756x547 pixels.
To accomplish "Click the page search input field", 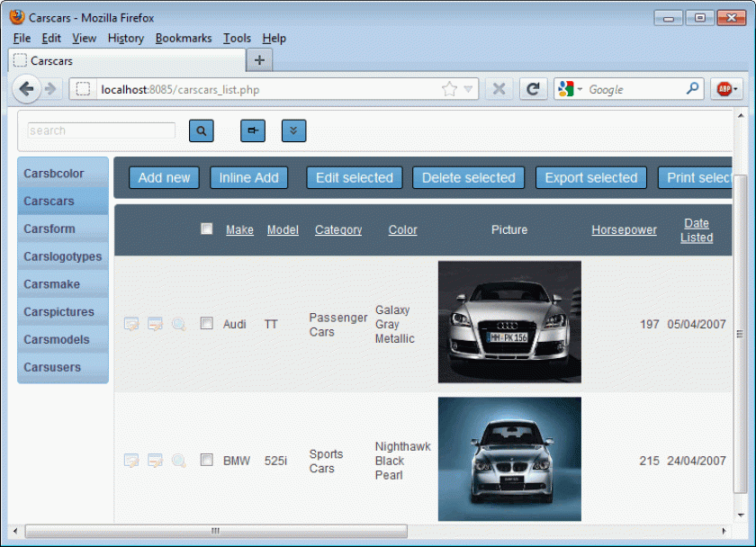I will 101,130.
